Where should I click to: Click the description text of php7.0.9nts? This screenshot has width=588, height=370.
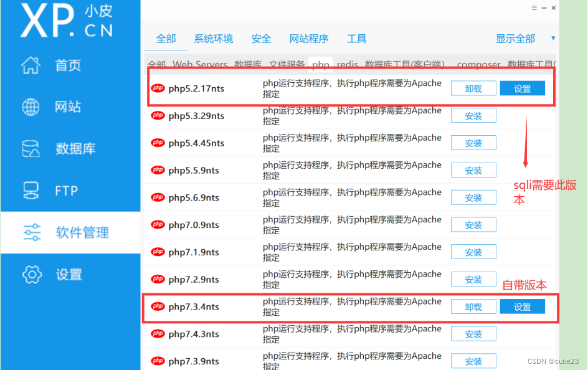352,224
